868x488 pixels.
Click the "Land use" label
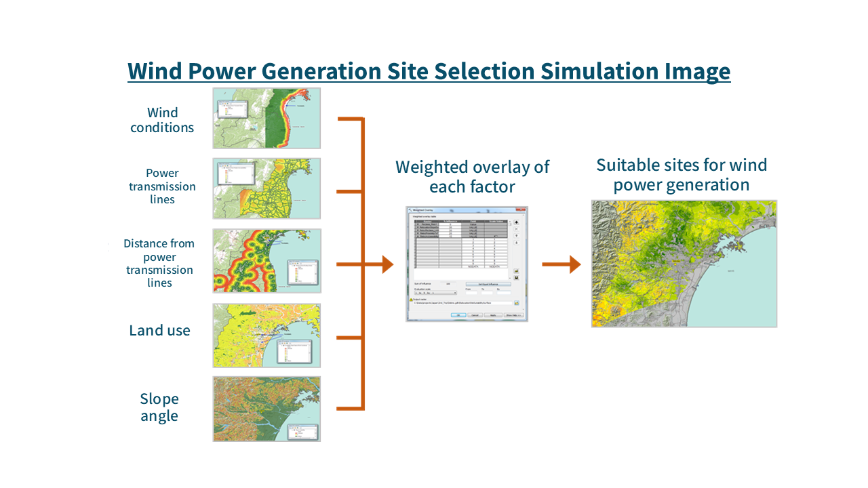pos(160,330)
